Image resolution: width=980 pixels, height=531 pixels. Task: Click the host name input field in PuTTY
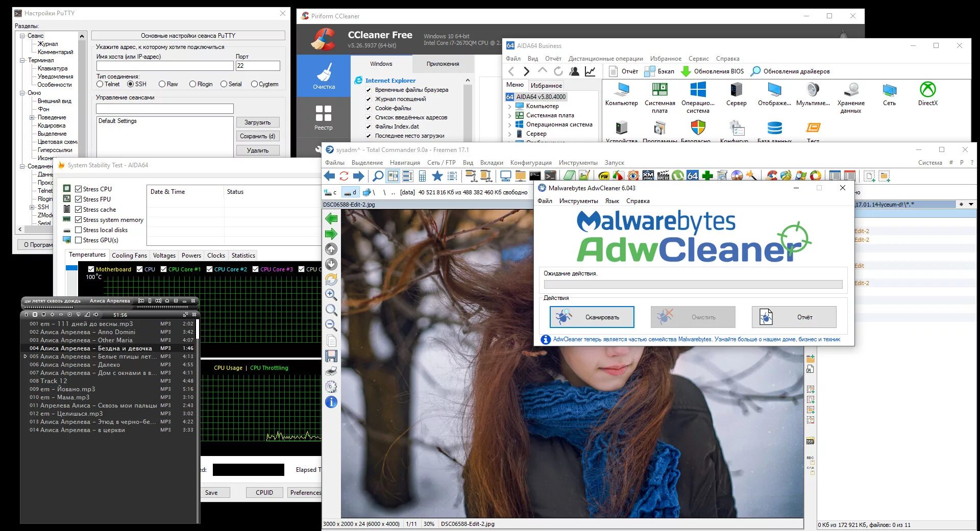165,66
